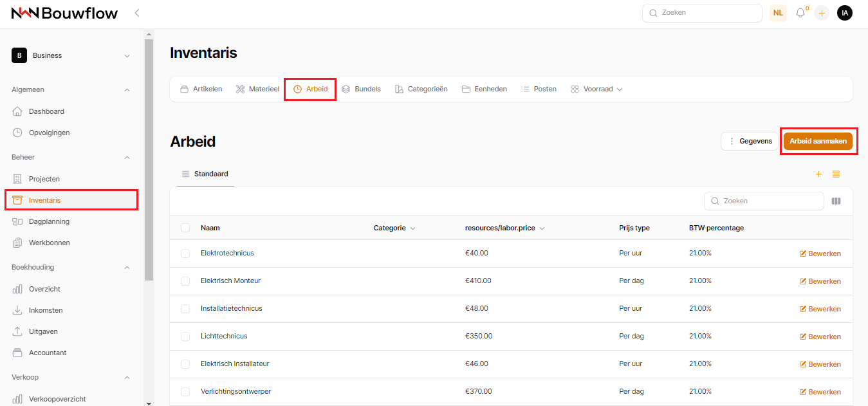Click the table Zoeken search field
Screen dimensions: 868x406
pos(764,201)
